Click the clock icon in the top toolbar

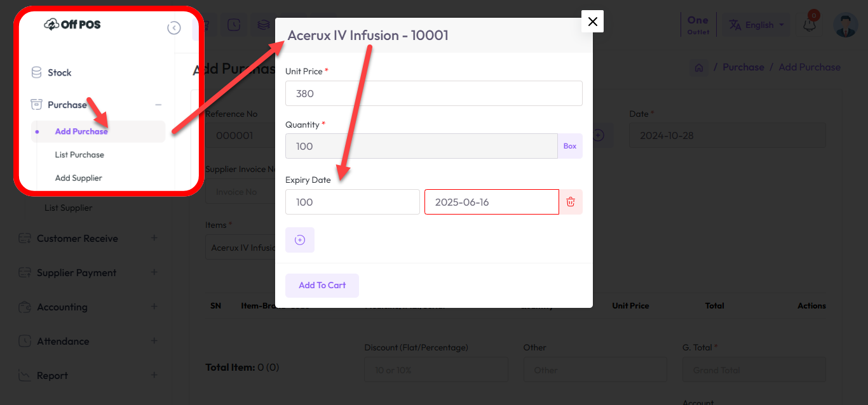(x=234, y=25)
